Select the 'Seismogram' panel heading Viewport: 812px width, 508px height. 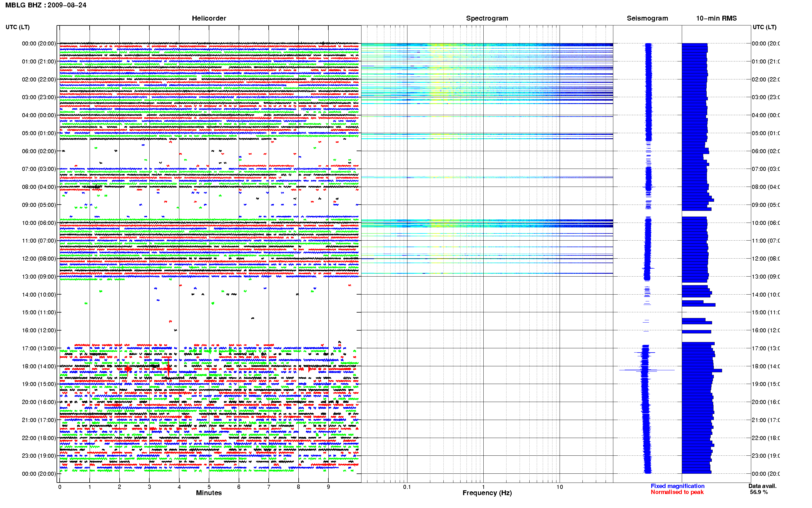[x=647, y=18]
